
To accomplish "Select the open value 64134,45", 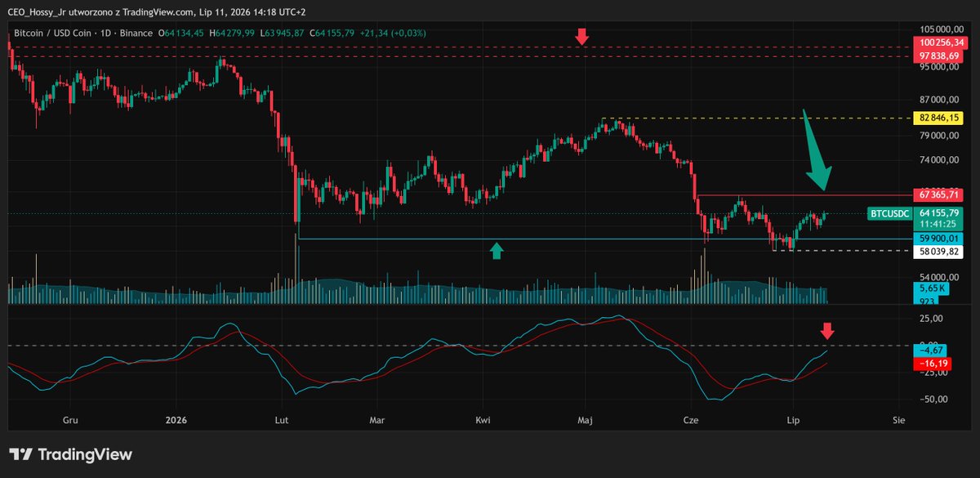I will click(183, 33).
